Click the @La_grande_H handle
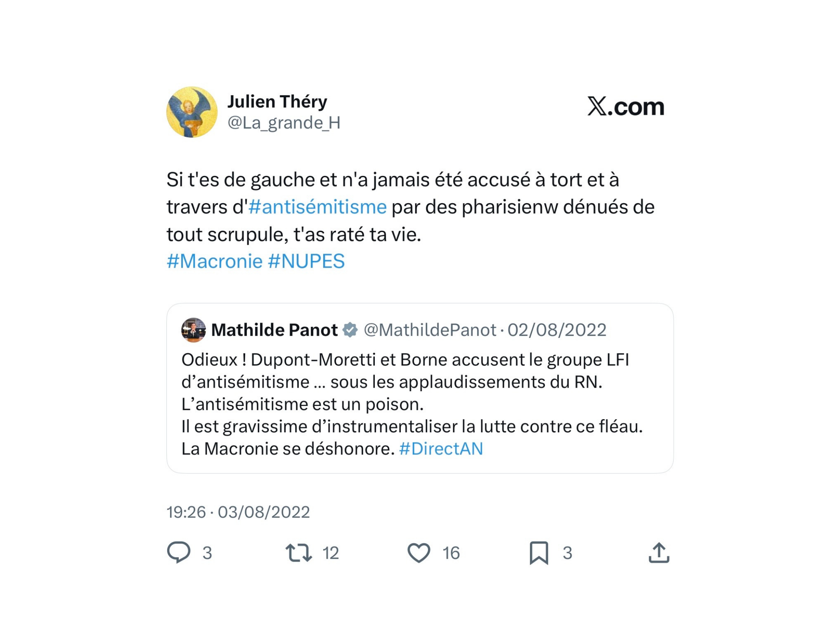 tap(284, 123)
